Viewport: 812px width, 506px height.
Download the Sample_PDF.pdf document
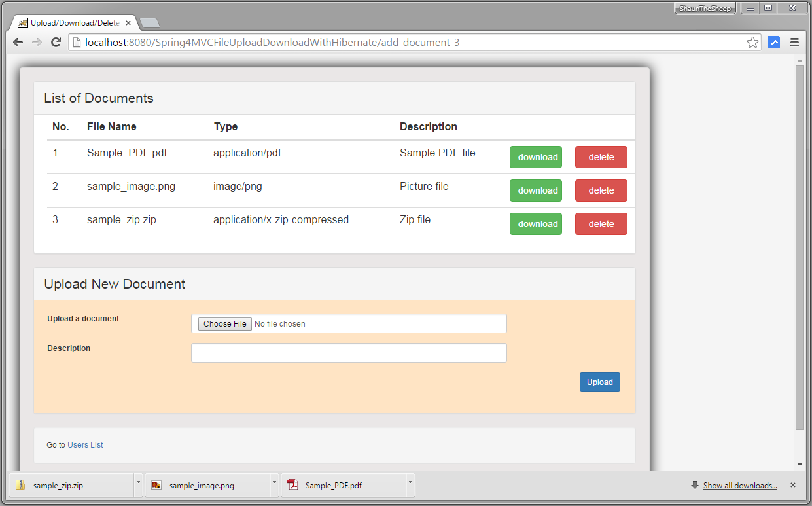pyautogui.click(x=535, y=157)
